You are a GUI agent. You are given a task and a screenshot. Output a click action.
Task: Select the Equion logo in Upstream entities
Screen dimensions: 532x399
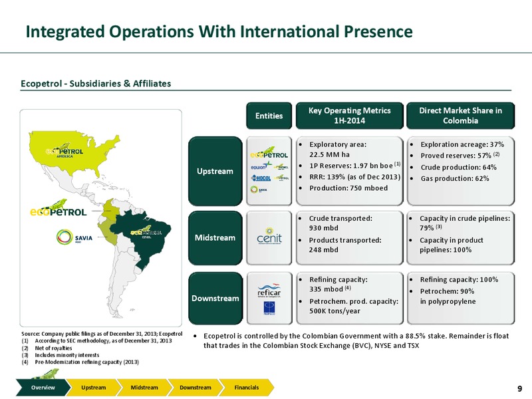coord(261,167)
